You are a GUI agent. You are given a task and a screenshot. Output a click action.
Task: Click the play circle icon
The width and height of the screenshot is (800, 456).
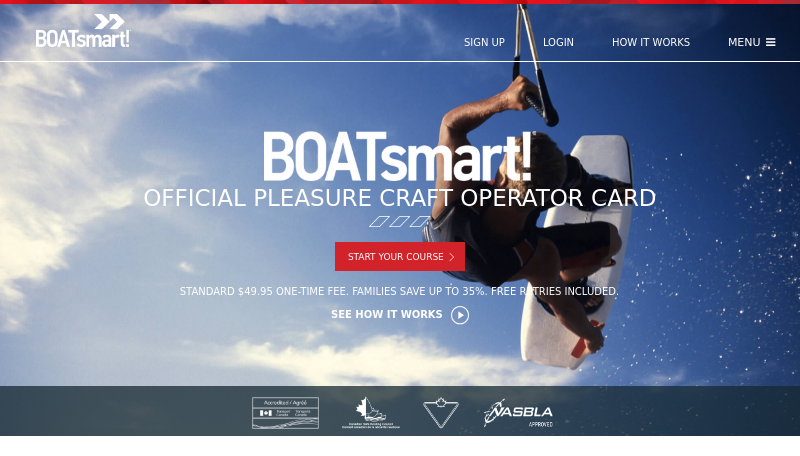[x=460, y=315]
